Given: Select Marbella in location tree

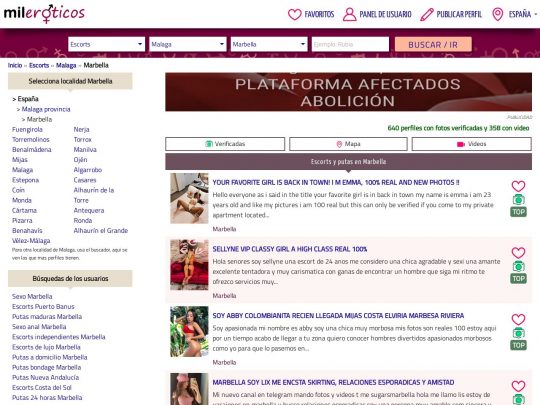Looking at the screenshot, I should 39,120.
